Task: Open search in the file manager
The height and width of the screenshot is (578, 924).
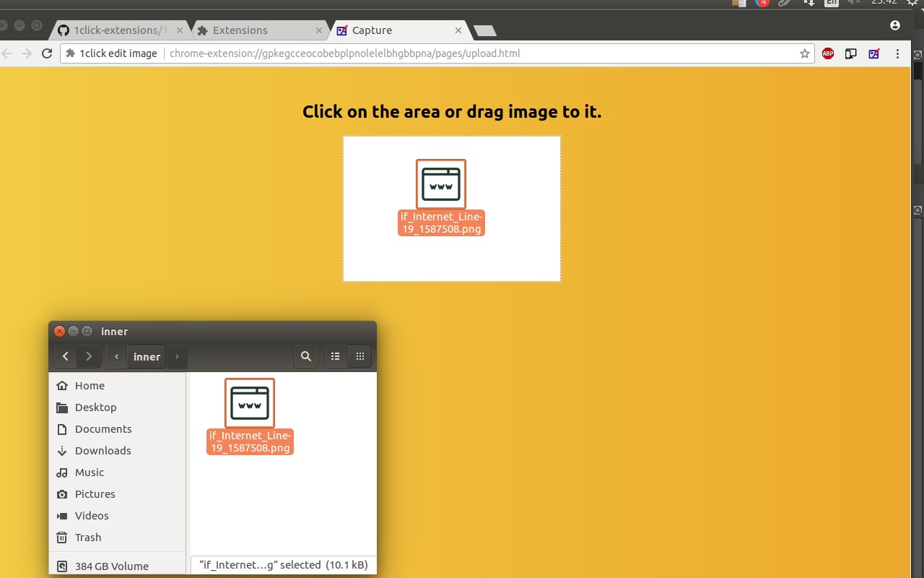Action: pyautogui.click(x=306, y=356)
